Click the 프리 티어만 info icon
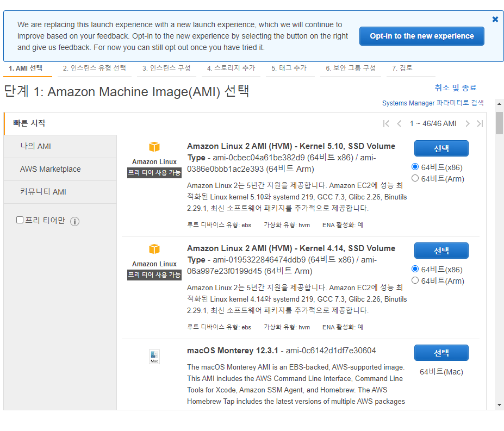Viewport: 504px width, 431px height. (x=74, y=221)
